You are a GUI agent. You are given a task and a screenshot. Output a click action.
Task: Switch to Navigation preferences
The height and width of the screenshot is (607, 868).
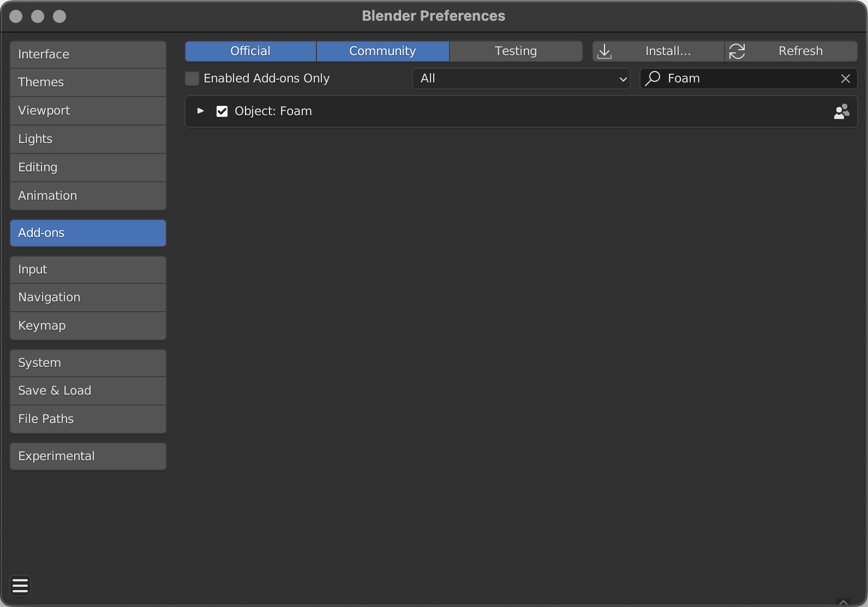88,297
